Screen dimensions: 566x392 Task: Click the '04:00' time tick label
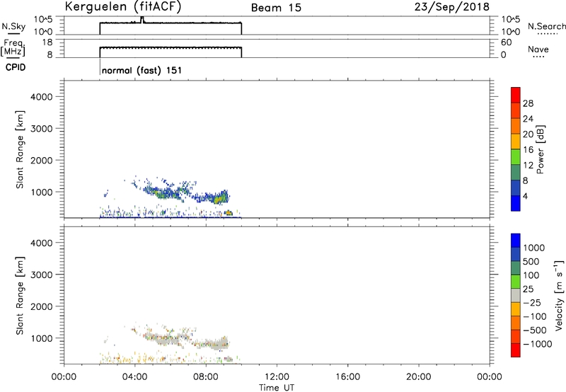134,377
